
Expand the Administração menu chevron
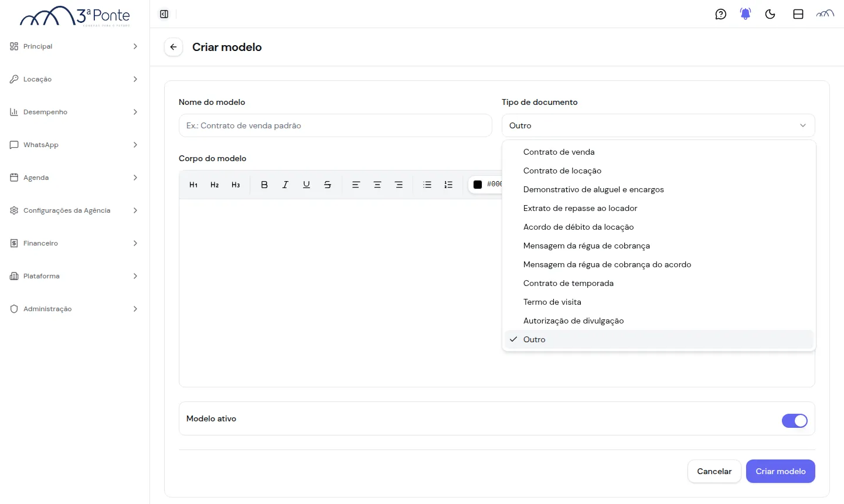point(135,309)
